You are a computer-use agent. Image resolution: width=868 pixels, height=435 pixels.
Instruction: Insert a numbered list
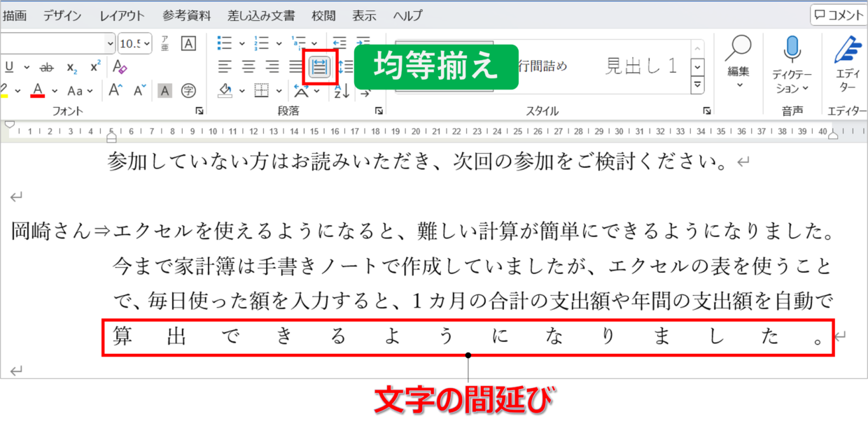pyautogui.click(x=262, y=43)
